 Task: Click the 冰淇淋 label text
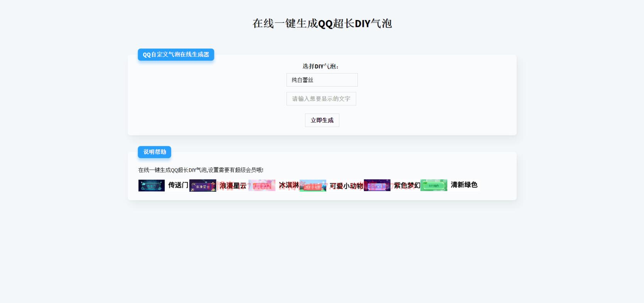[289, 185]
